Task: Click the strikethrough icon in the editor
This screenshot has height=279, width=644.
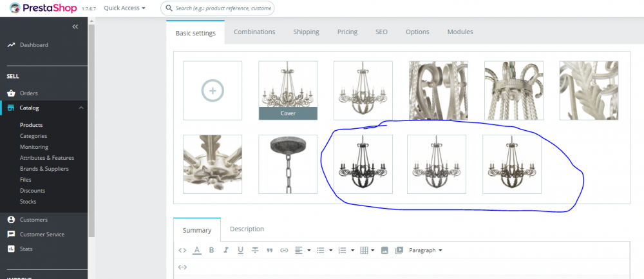Action: pyautogui.click(x=255, y=250)
